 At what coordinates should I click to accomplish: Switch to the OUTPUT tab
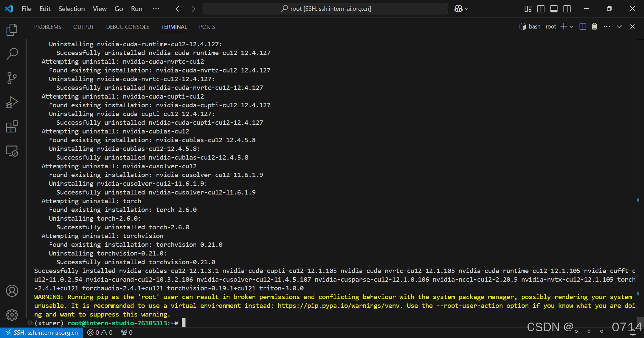pos(84,27)
